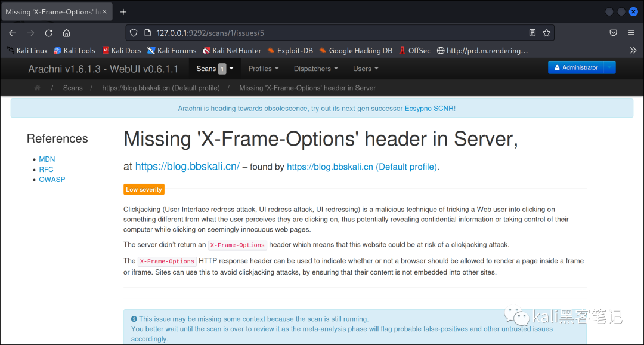Toggle reader view icon in address bar
Image resolution: width=644 pixels, height=345 pixels.
(x=532, y=33)
